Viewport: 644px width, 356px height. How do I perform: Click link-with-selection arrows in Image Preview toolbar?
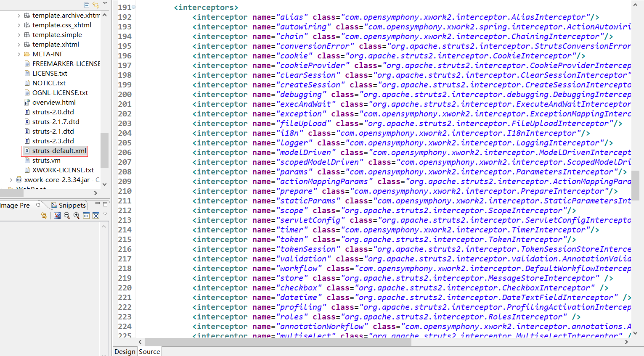click(x=44, y=216)
